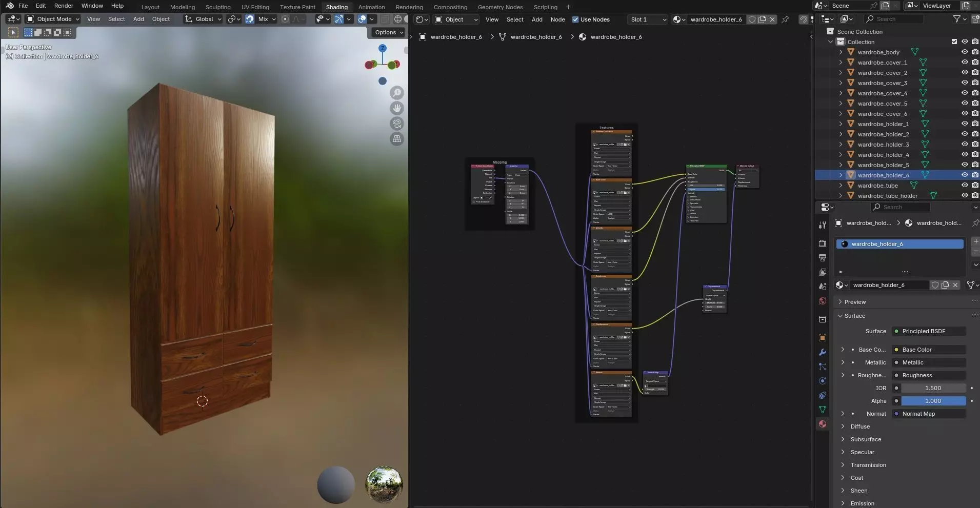Click the viewport zoom magnifier gizmo

click(x=397, y=93)
